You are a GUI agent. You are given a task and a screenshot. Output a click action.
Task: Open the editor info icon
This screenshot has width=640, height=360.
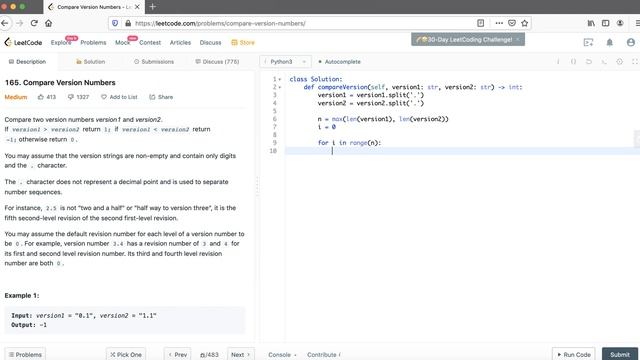pyautogui.click(x=558, y=62)
